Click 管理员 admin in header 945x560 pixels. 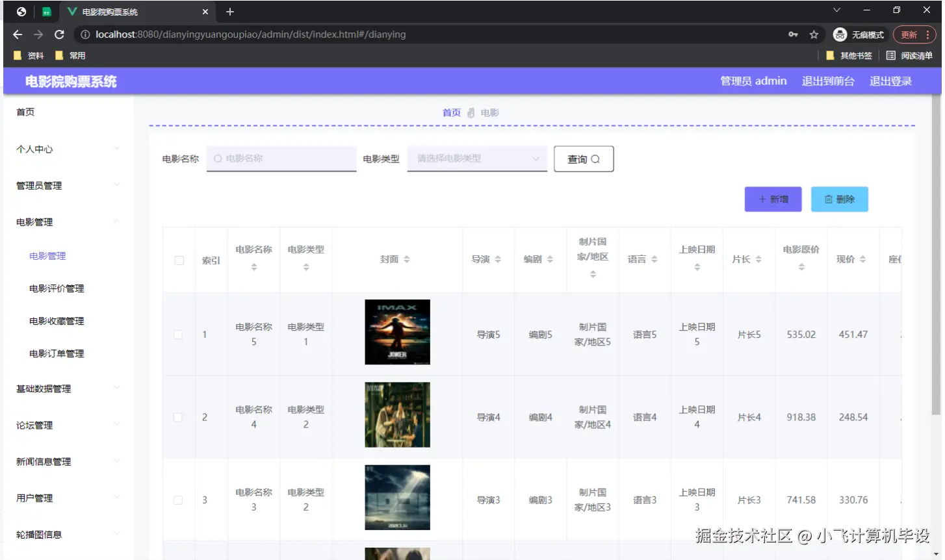(x=753, y=81)
